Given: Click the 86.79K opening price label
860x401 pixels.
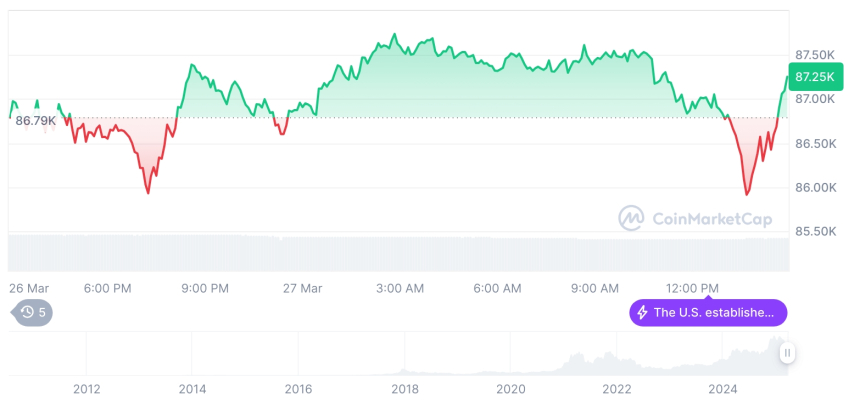Looking at the screenshot, I should tap(36, 120).
